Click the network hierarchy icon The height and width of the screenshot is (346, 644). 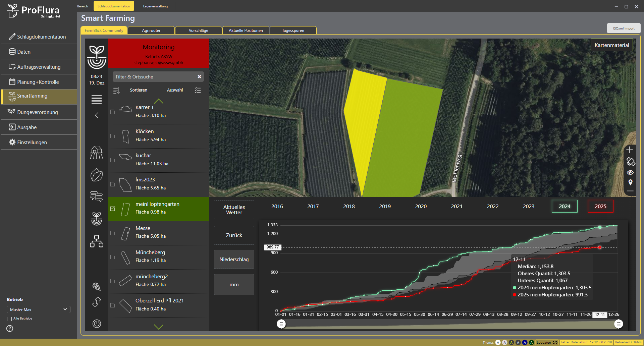97,241
